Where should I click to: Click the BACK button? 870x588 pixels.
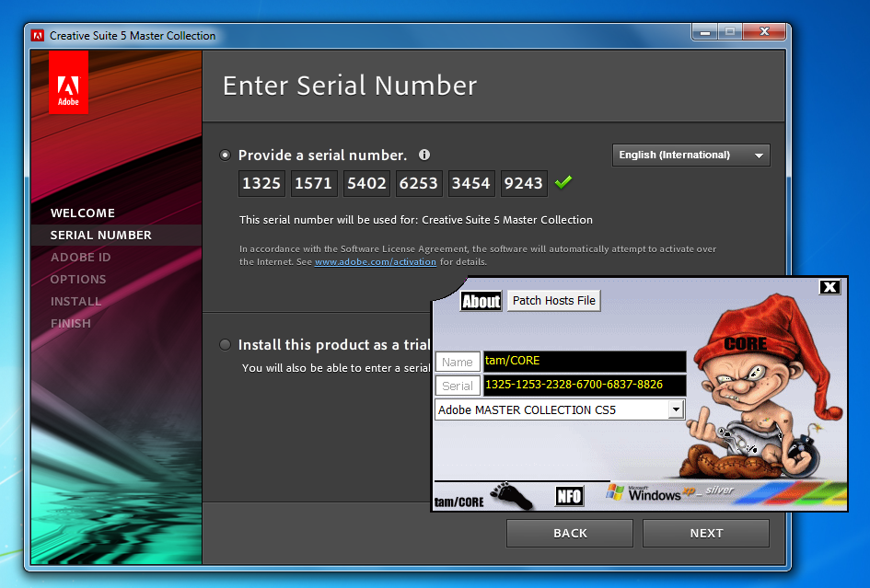click(x=570, y=533)
